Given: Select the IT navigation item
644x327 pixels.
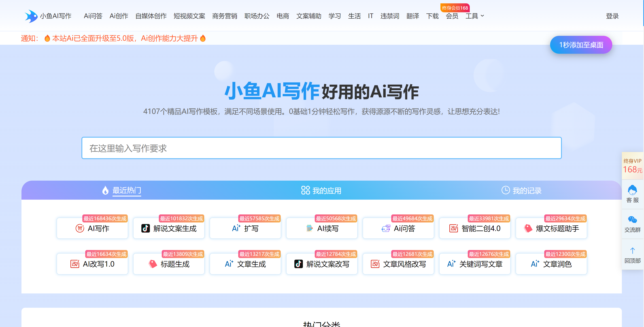Looking at the screenshot, I should 370,16.
